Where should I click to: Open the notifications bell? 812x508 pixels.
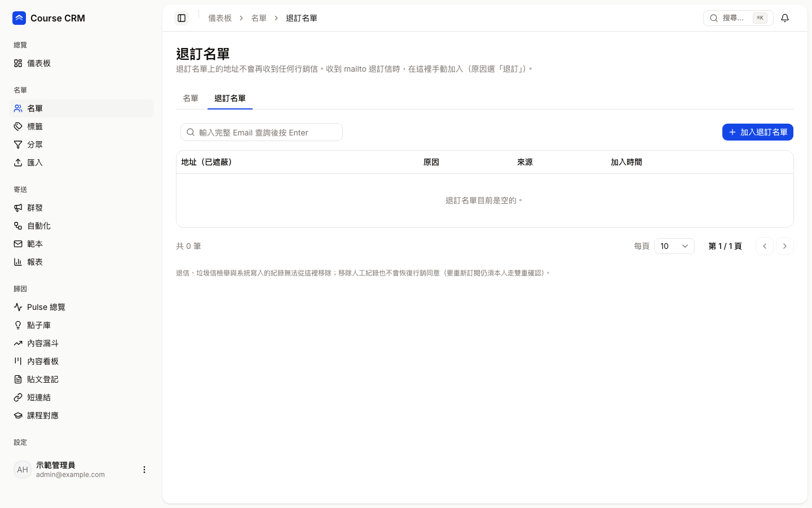(x=785, y=18)
